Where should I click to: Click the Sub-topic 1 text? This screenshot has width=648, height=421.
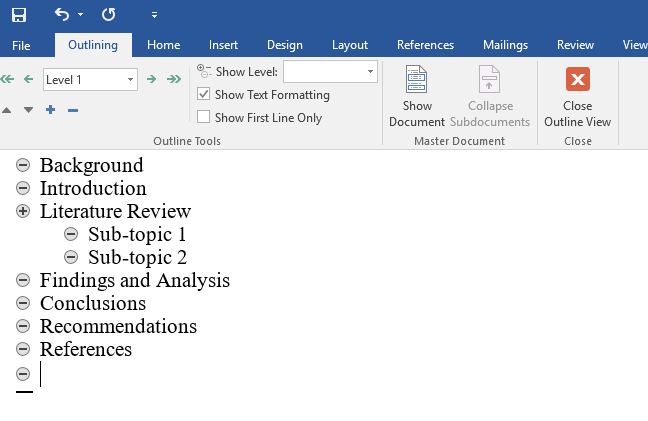pyautogui.click(x=137, y=235)
